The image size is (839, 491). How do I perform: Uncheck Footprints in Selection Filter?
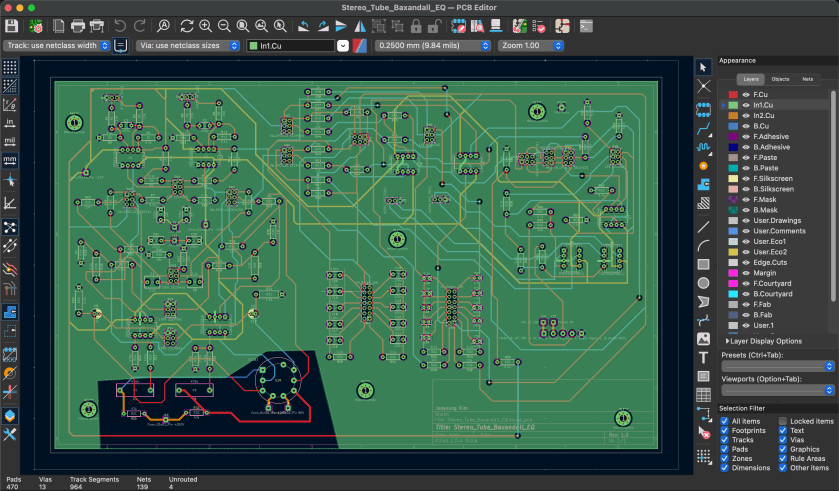pos(725,431)
